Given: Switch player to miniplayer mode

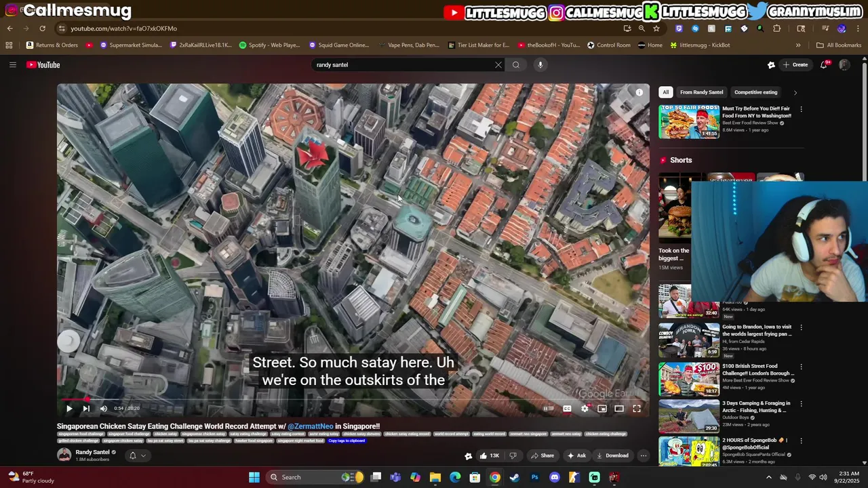Looking at the screenshot, I should [601, 409].
